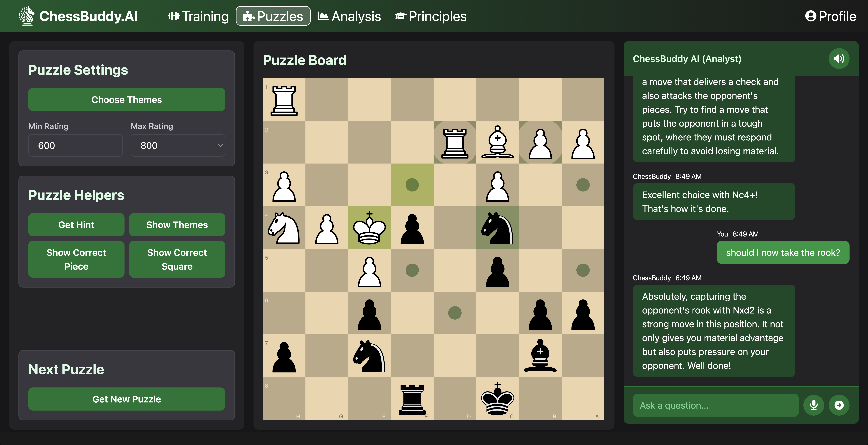Click the ChessBuddy.AI knight logo
Viewport: 868px width, 445px height.
[27, 16]
